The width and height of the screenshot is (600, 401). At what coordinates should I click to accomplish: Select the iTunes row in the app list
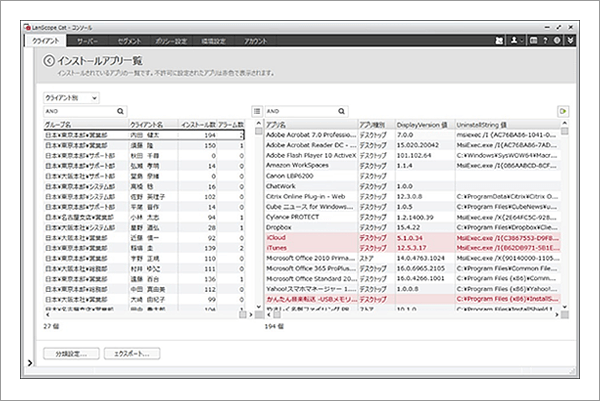[x=277, y=247]
